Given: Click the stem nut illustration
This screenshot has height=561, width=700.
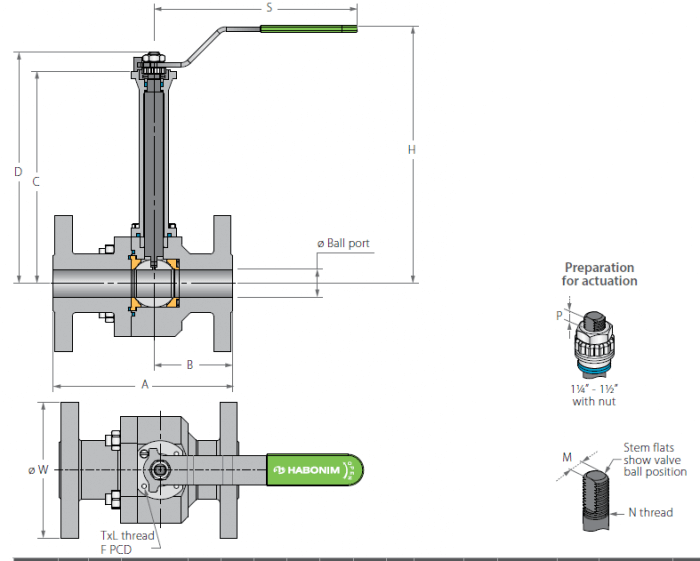Looking at the screenshot, I should (594, 341).
